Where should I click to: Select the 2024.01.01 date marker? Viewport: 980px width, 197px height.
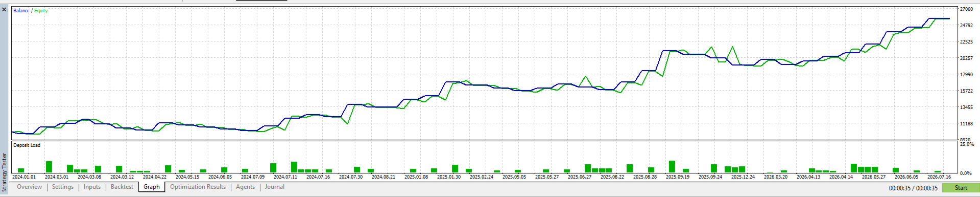point(24,177)
